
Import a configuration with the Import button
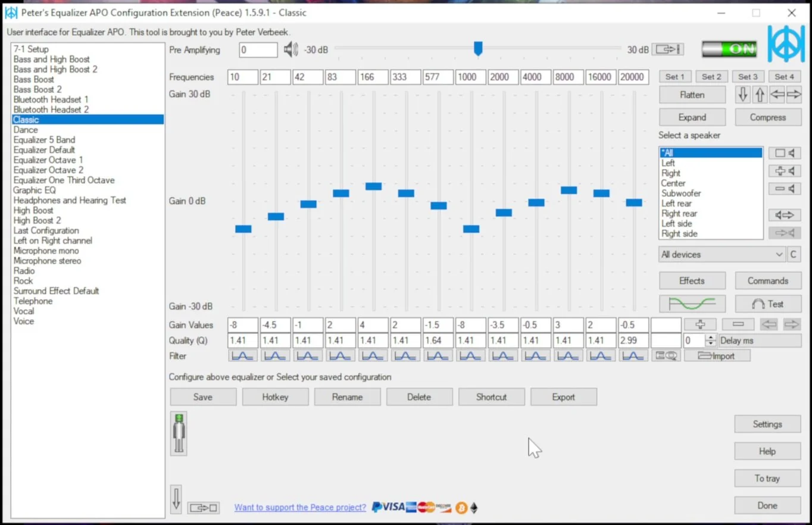(x=717, y=356)
